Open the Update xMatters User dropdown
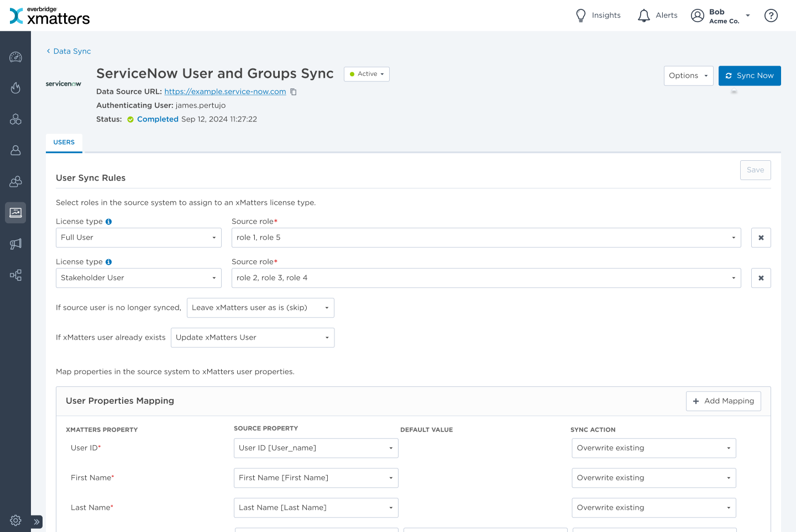The height and width of the screenshot is (532, 796). click(x=253, y=338)
